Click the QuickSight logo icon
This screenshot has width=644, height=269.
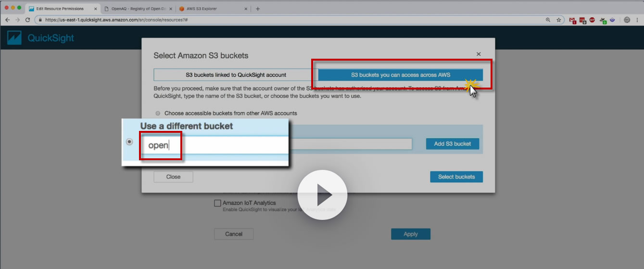coord(14,38)
